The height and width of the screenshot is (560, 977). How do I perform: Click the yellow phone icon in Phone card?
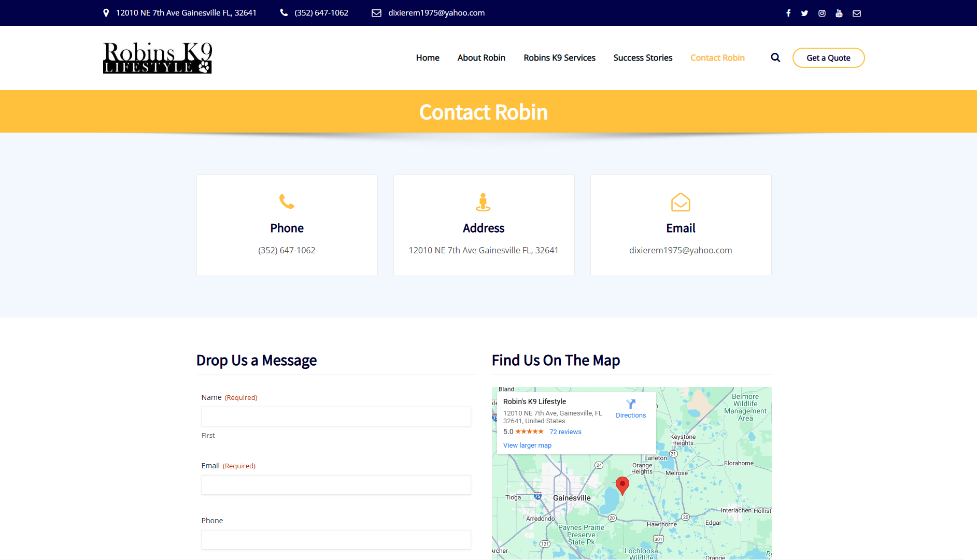(287, 202)
